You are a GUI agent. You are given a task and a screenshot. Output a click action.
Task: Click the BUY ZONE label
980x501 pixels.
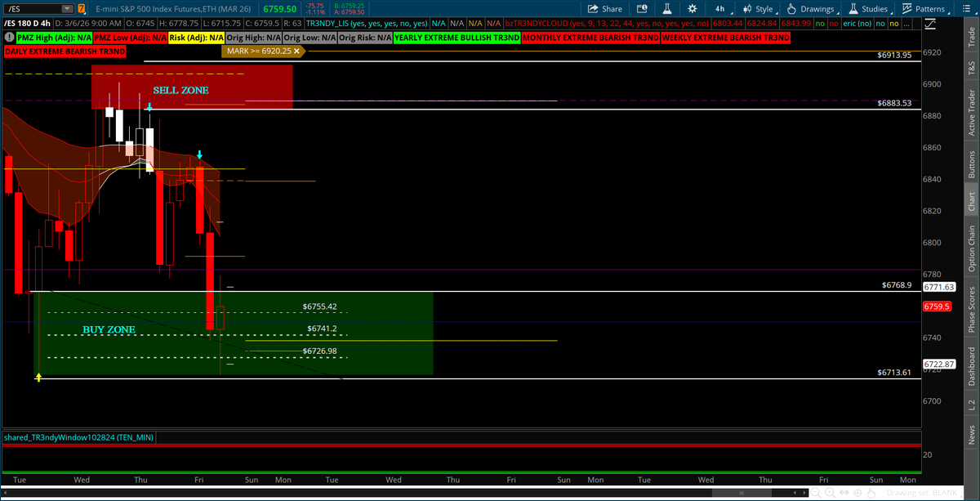109,329
